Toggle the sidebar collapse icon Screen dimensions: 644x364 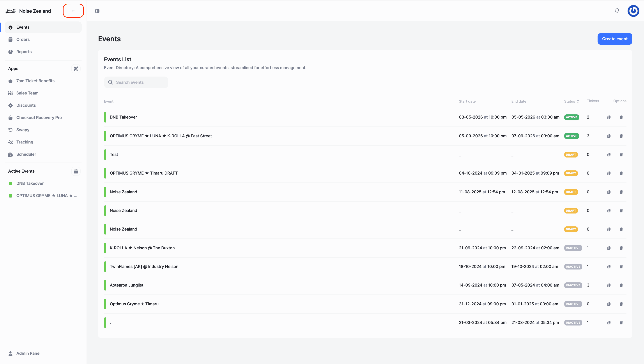[x=97, y=11]
